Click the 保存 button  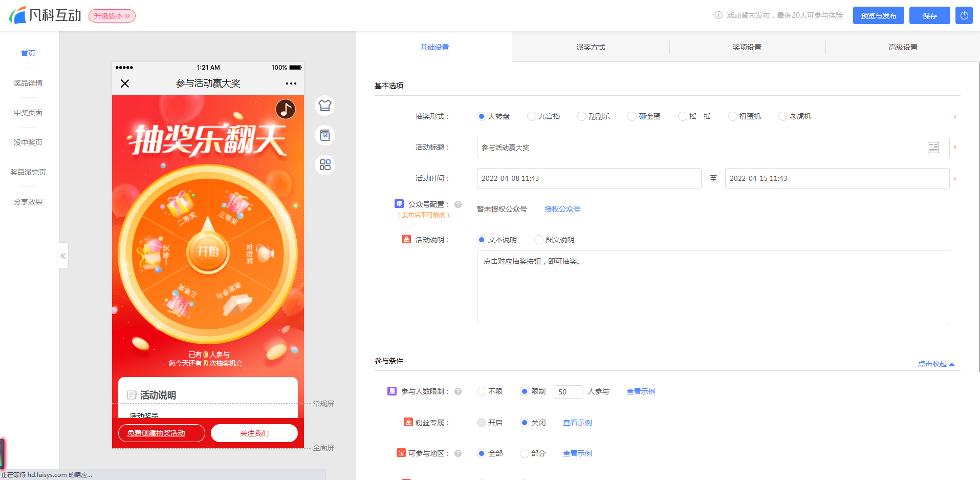point(930,15)
